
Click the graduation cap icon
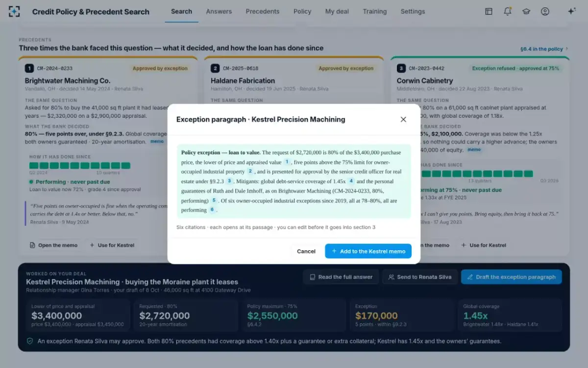526,11
